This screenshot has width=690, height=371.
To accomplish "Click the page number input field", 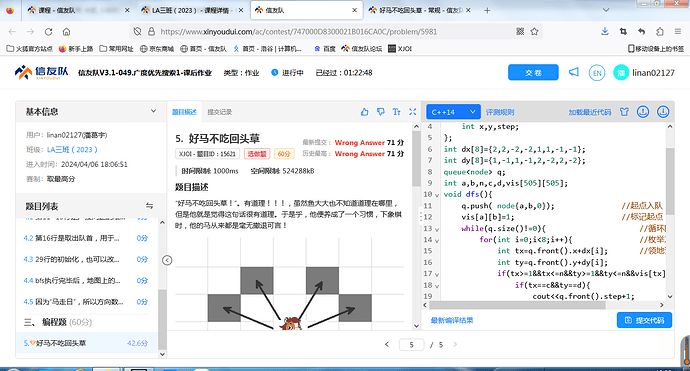I will tap(411, 345).
